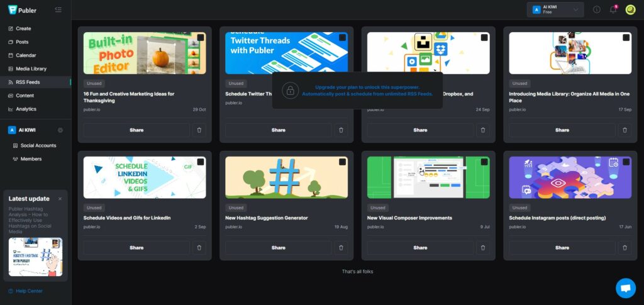Viewport: 644px width, 305px height.
Task: Share the Schedule Twitter Threads post
Action: point(279,130)
